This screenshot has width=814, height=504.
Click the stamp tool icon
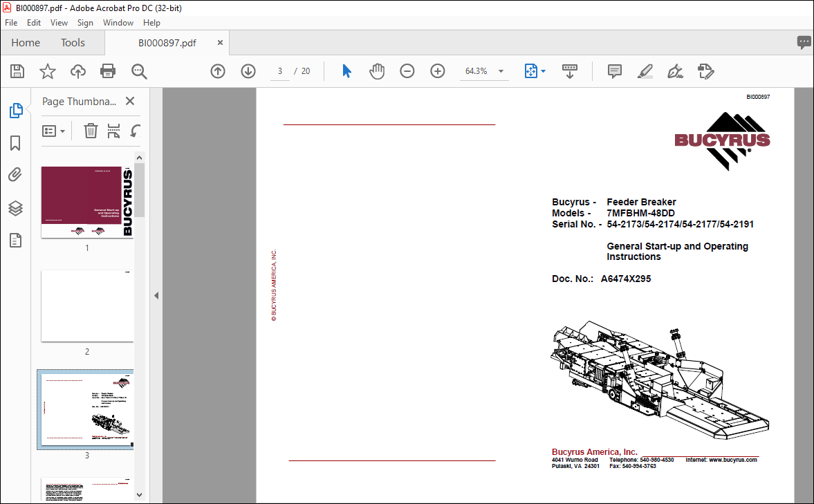[x=705, y=71]
